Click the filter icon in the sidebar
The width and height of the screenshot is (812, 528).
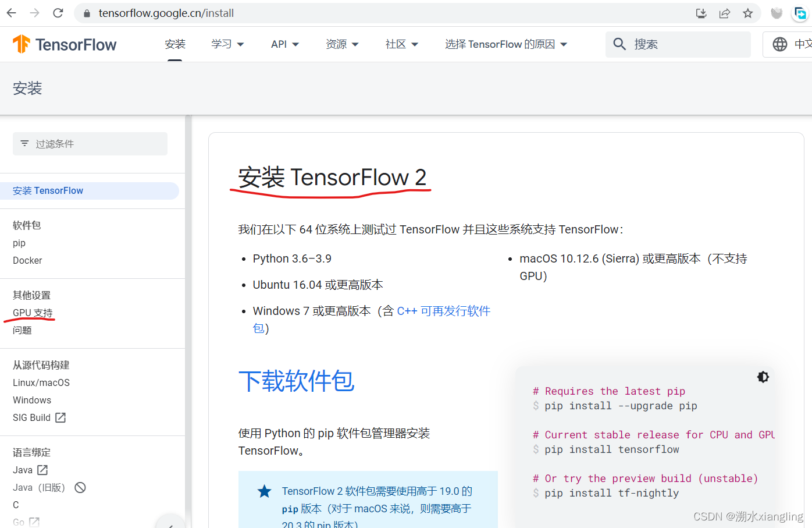point(24,143)
